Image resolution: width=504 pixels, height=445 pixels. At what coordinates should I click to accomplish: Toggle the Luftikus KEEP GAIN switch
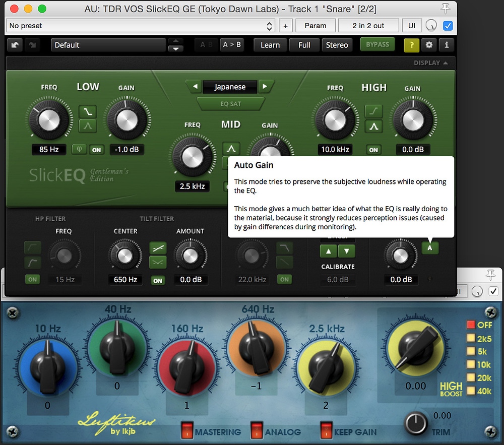(326, 430)
